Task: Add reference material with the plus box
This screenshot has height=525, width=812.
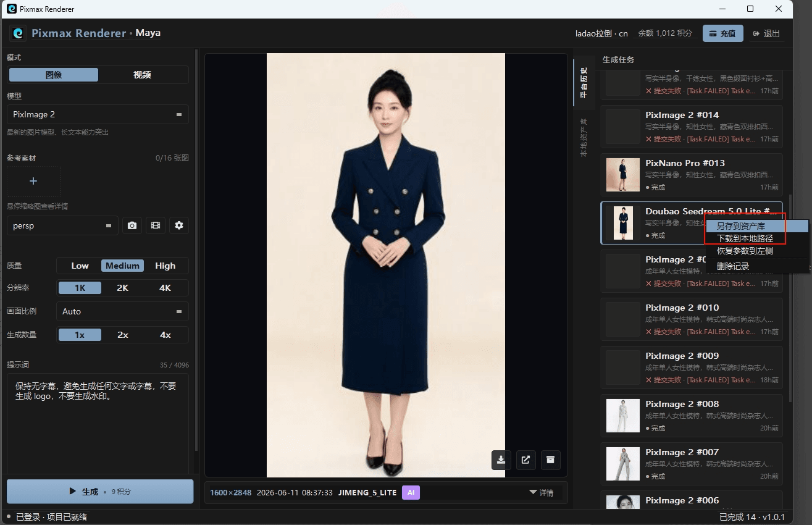Action: click(x=34, y=181)
